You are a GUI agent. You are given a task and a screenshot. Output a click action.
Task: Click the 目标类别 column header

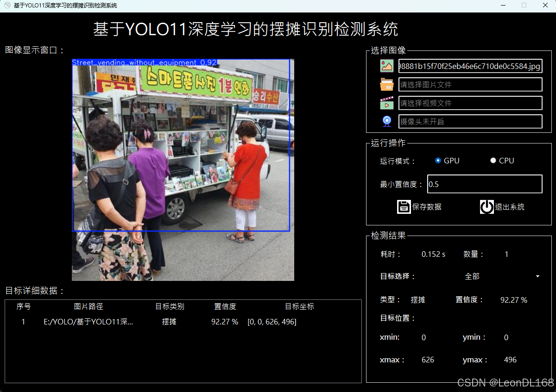coord(170,306)
